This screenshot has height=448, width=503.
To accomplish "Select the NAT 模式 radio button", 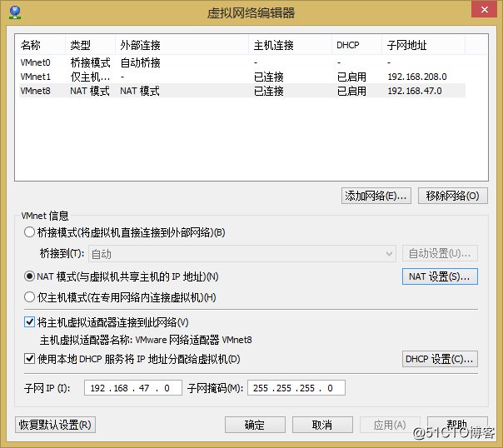I will pos(29,276).
